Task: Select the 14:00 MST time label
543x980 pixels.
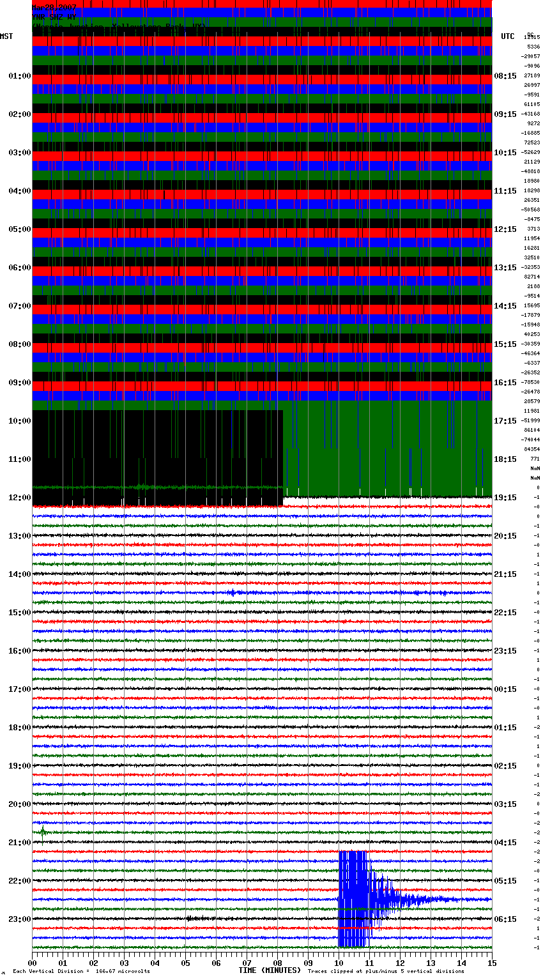Action: pos(20,574)
